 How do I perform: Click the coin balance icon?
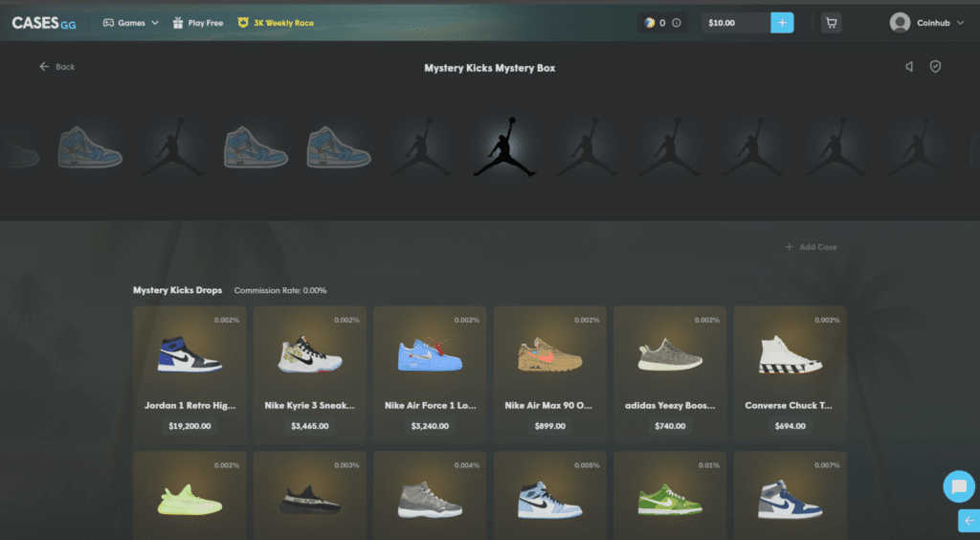(650, 23)
